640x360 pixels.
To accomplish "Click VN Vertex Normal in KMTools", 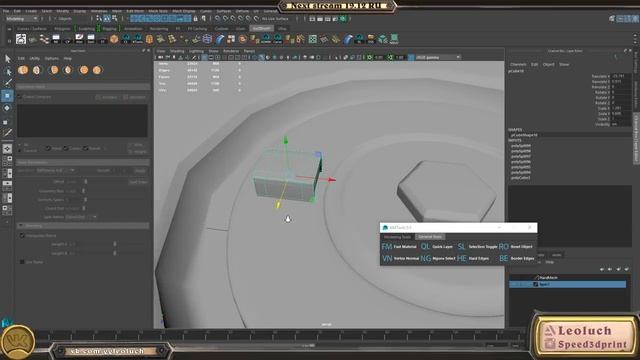I will pos(400,258).
